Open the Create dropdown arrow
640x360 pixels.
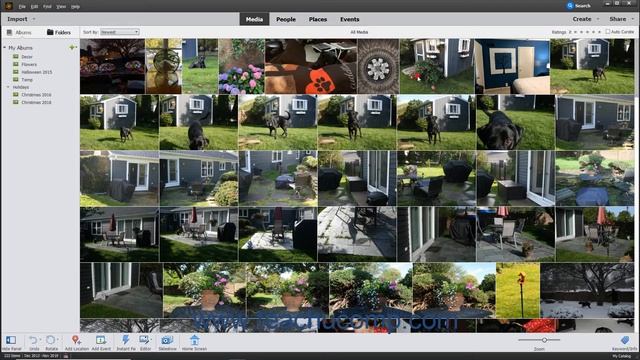tap(598, 19)
